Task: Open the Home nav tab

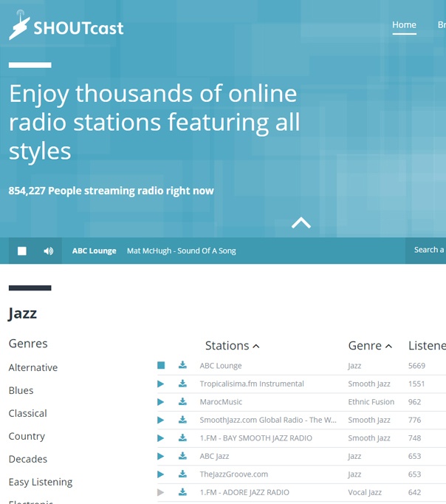Action: pos(404,24)
